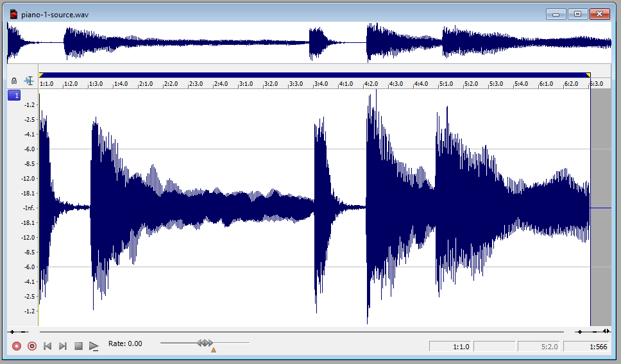Click the piano-1-source.wav window title icon
This screenshot has width=621, height=364.
pos(13,14)
